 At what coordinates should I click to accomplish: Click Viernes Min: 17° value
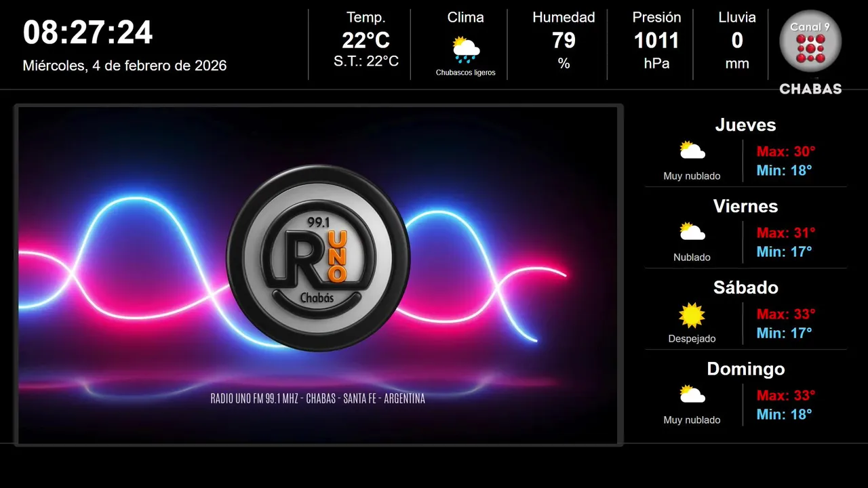click(785, 251)
